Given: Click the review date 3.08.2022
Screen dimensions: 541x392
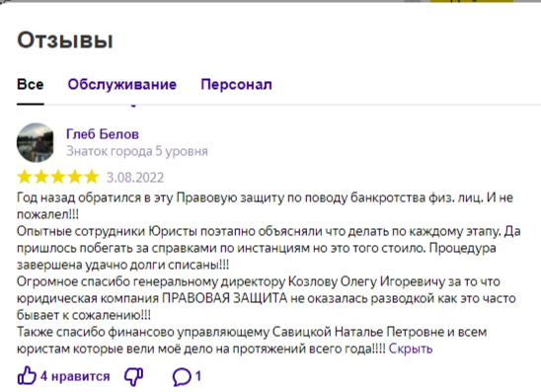Looking at the screenshot, I should pos(135,178).
